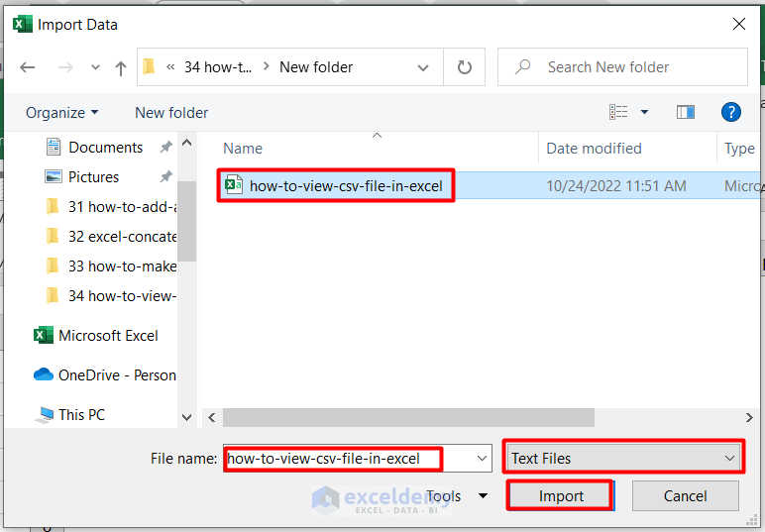765x532 pixels.
Task: Click the Import button
Action: pos(561,496)
